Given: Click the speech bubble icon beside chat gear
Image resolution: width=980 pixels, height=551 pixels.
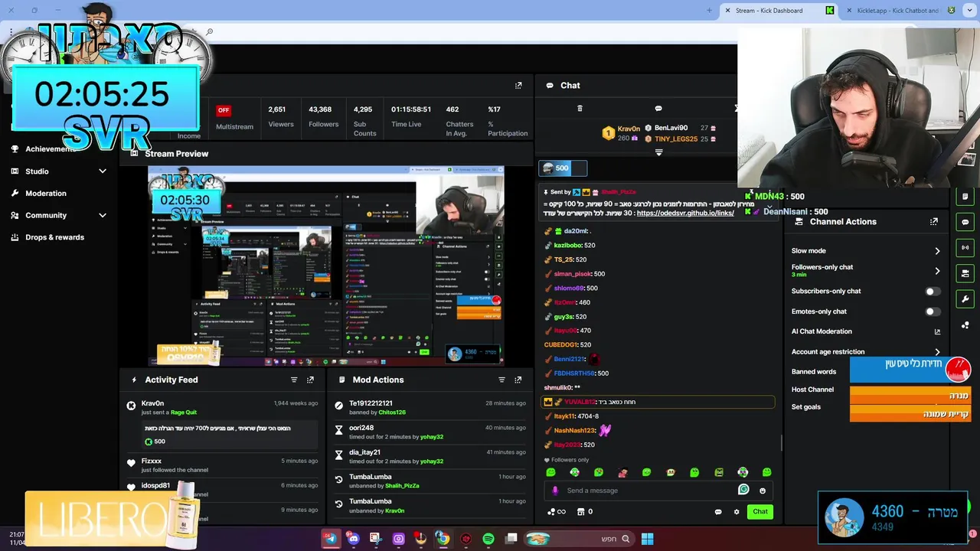Looking at the screenshot, I should tap(718, 512).
